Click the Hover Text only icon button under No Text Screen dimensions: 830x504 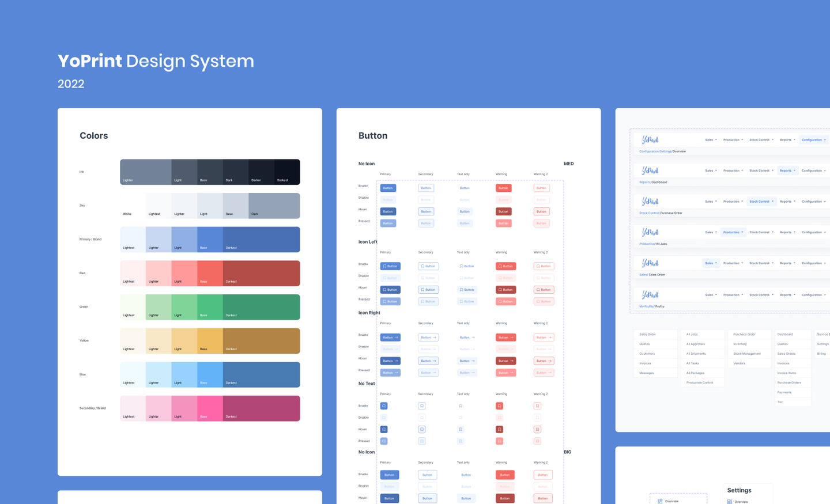[461, 430]
